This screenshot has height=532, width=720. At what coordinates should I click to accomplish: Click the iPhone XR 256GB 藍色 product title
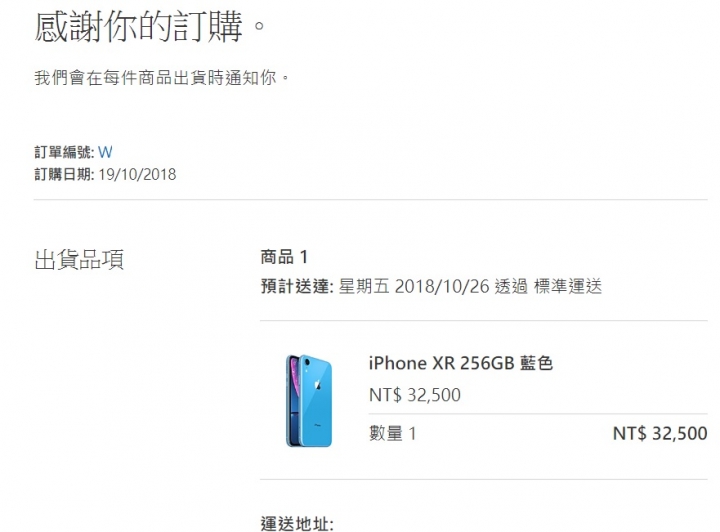[x=461, y=363]
